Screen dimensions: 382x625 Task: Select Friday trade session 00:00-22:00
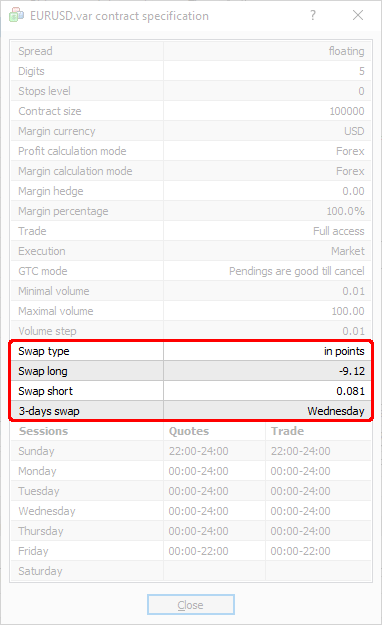click(x=301, y=551)
